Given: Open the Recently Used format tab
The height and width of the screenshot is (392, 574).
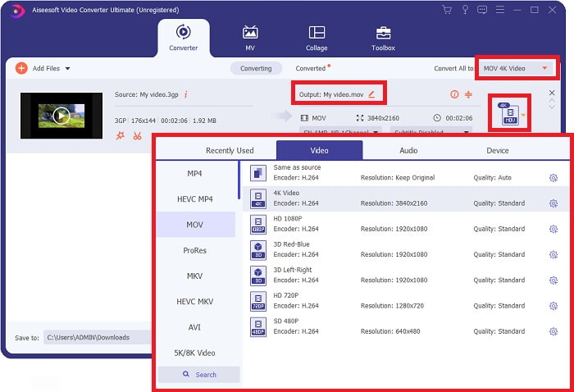Looking at the screenshot, I should [x=230, y=150].
